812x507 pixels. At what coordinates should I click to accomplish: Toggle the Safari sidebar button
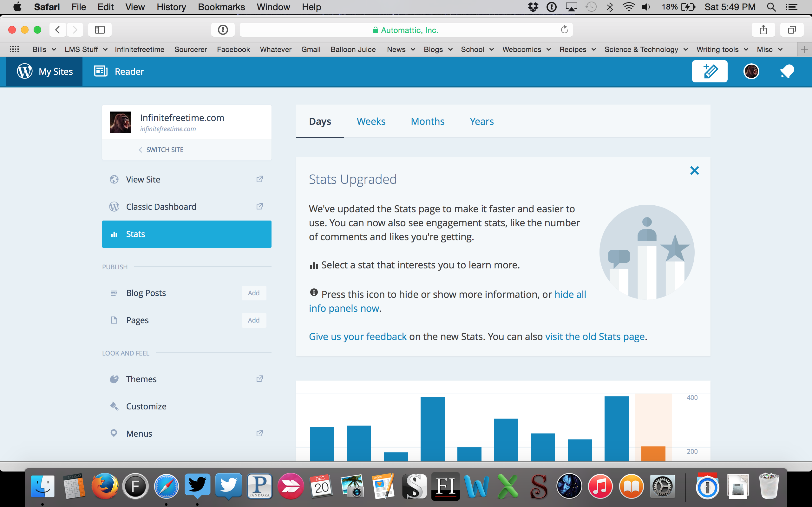point(100,30)
